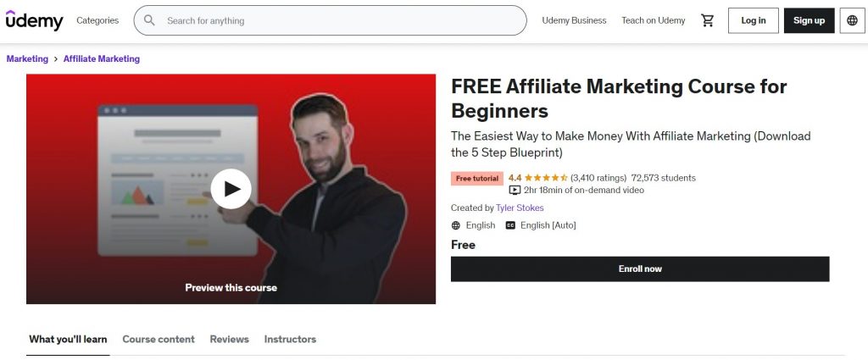Go to Affiliate Marketing breadcrumb
Screen dimensions: 868x360
tap(102, 58)
